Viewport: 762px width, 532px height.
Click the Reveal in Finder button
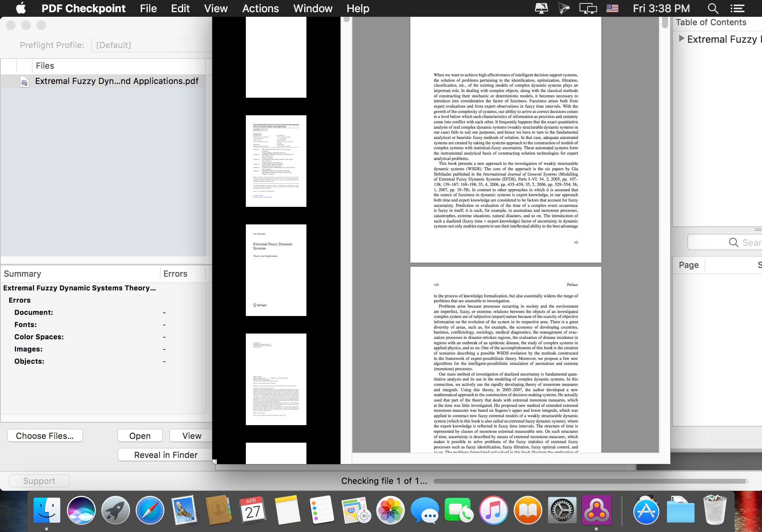[x=165, y=455]
